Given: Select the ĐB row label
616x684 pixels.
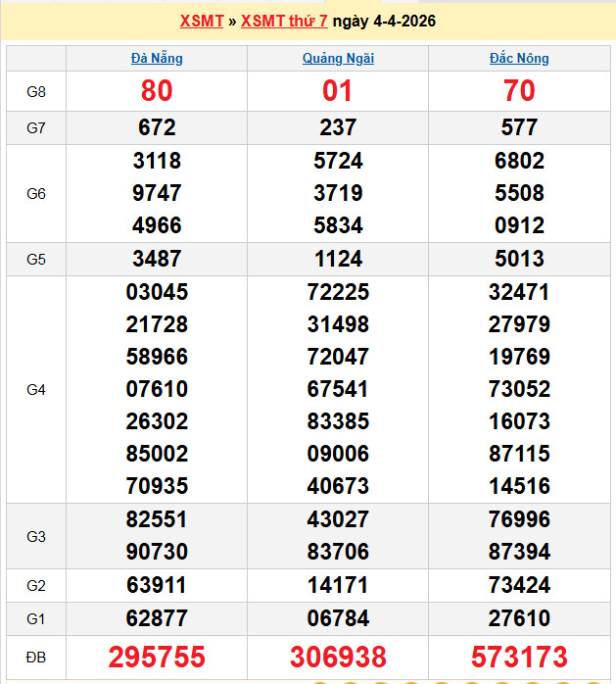Looking at the screenshot, I should click(x=36, y=657).
